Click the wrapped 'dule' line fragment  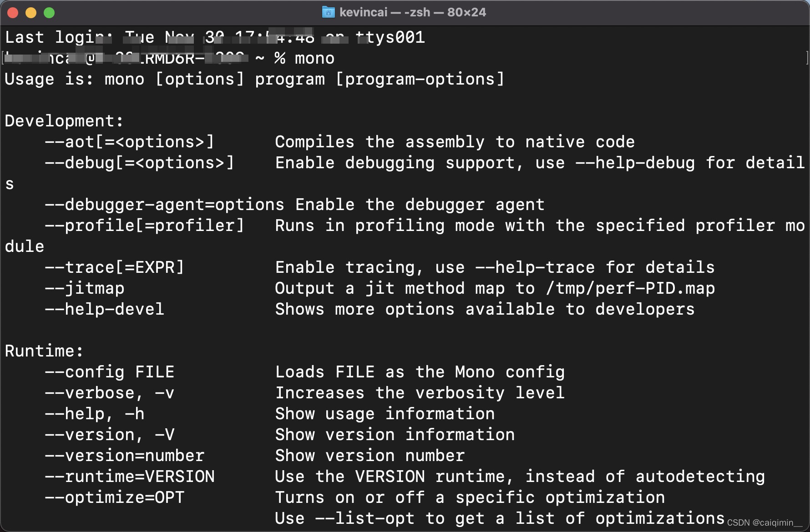(x=25, y=247)
